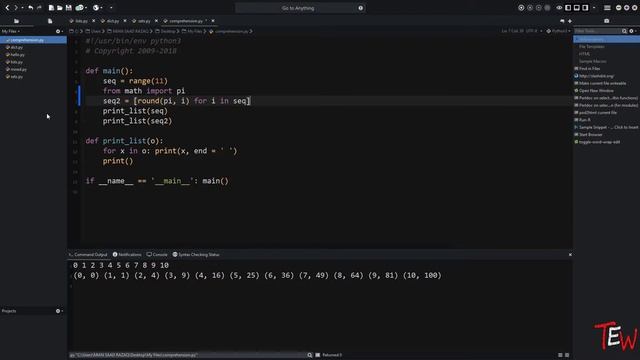Viewport: 640px width, 360px height.
Task: Run the Open New Window macro
Action: click(x=594, y=91)
